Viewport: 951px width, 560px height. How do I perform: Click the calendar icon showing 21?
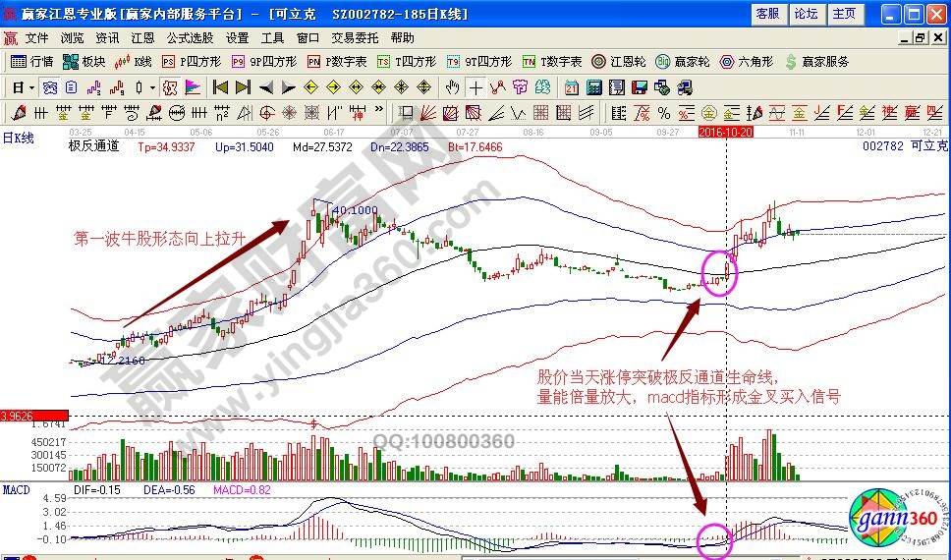pyautogui.click(x=570, y=87)
